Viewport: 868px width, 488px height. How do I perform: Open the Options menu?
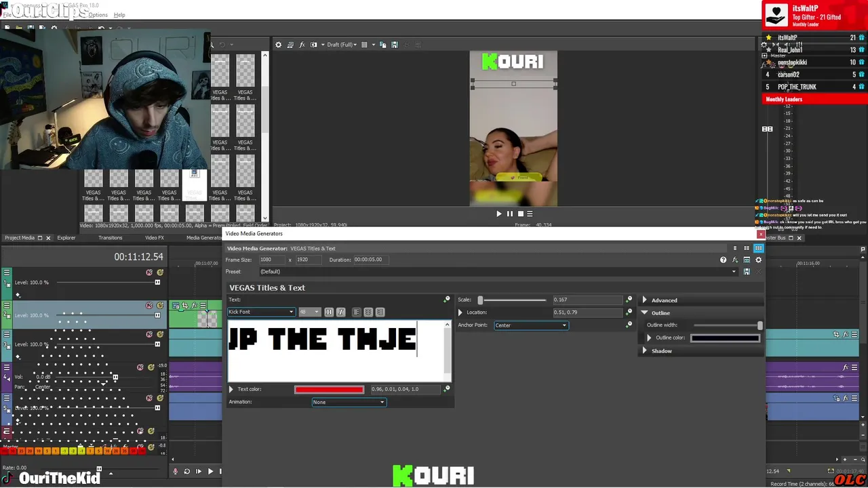click(x=98, y=15)
